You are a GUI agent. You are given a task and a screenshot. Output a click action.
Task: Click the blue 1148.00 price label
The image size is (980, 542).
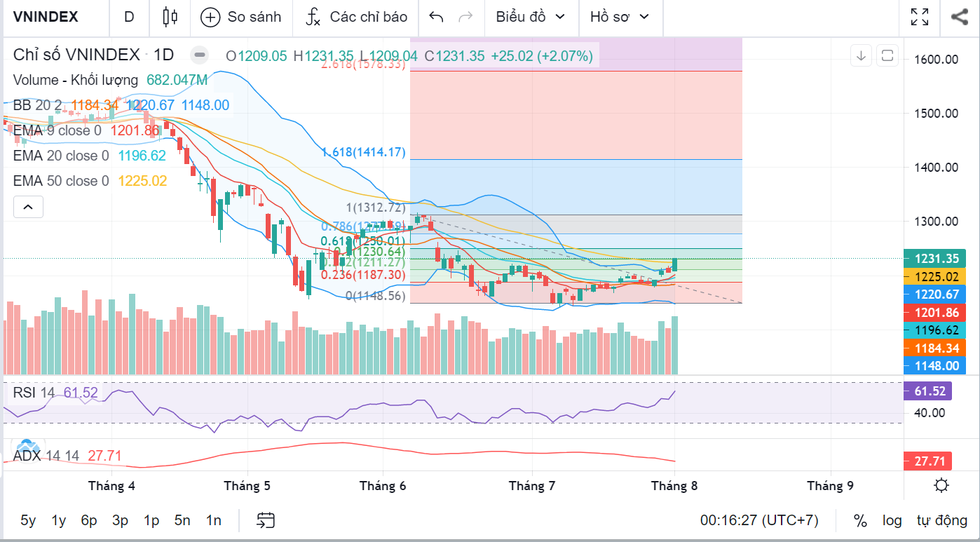click(x=936, y=365)
